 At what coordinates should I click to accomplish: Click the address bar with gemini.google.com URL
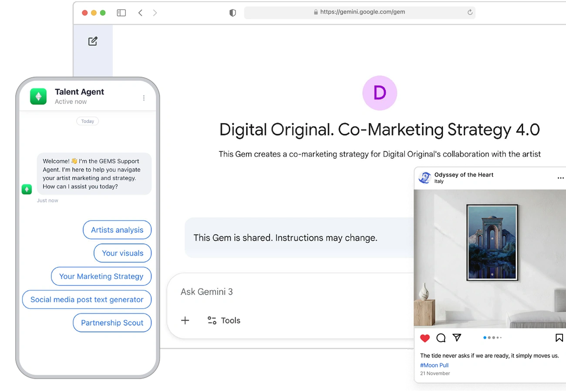(x=360, y=12)
